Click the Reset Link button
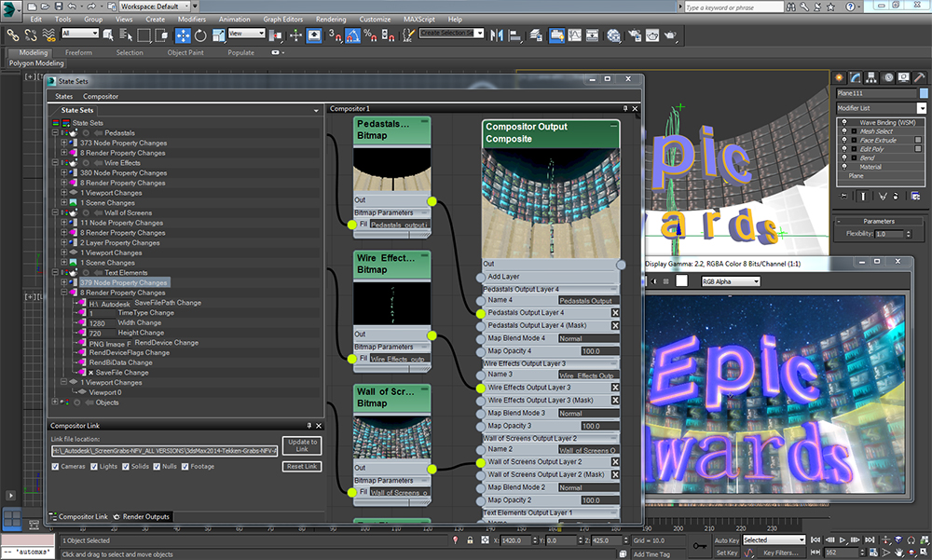The width and height of the screenshot is (932, 560). click(302, 467)
